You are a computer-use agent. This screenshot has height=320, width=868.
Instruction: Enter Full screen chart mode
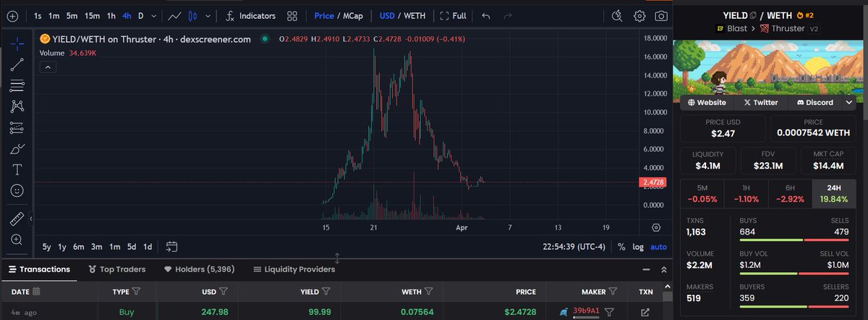(x=453, y=15)
